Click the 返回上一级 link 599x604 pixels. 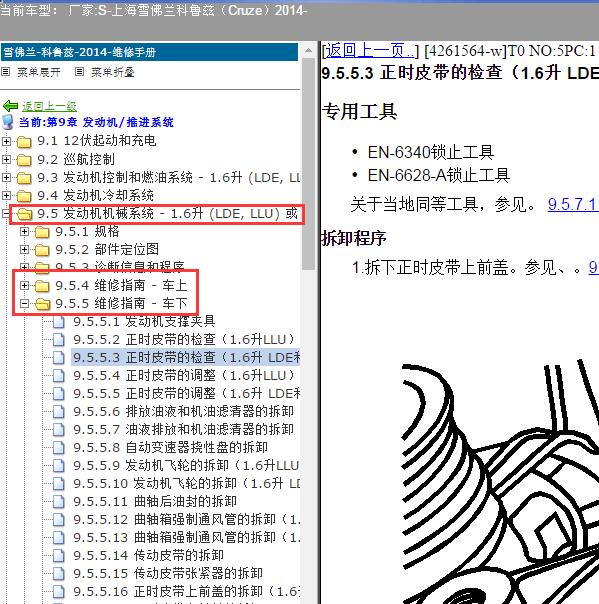point(49,106)
